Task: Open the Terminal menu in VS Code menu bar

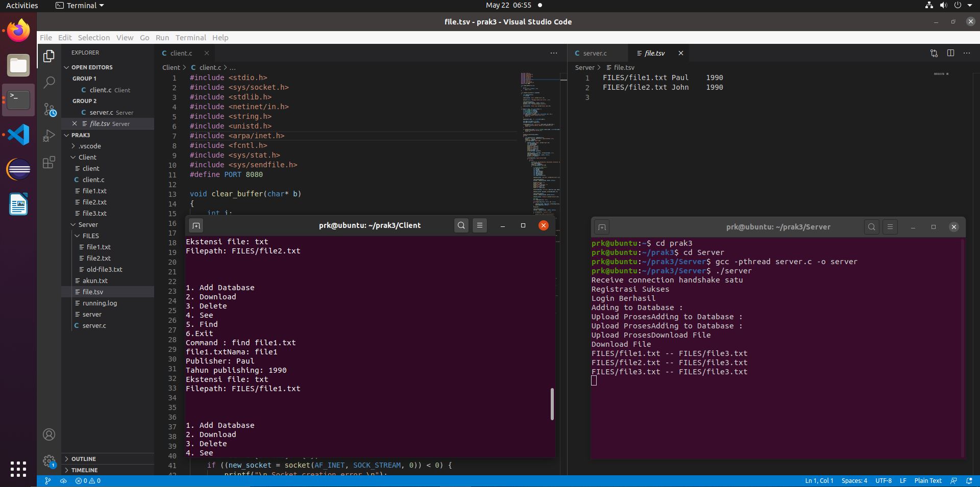Action: (x=191, y=38)
